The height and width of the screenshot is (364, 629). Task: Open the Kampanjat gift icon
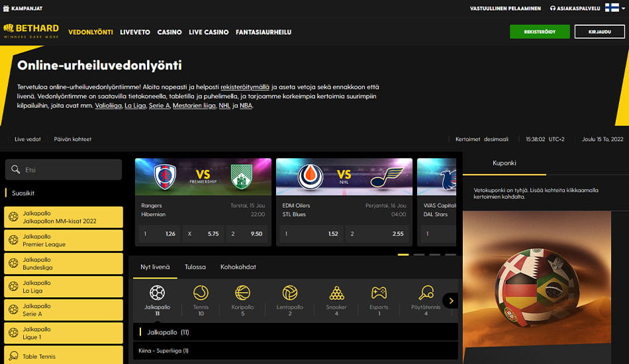point(6,8)
